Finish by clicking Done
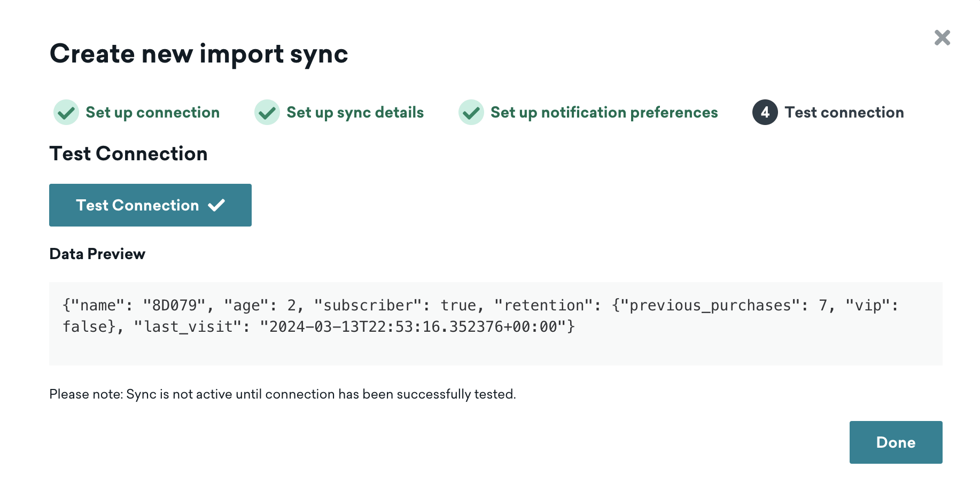Image resolution: width=980 pixels, height=499 pixels. coord(896,442)
